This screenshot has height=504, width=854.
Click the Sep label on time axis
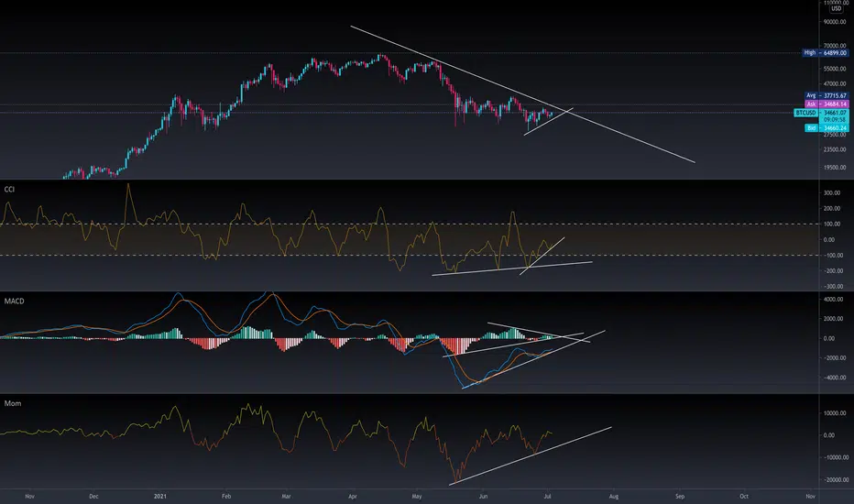point(680,497)
